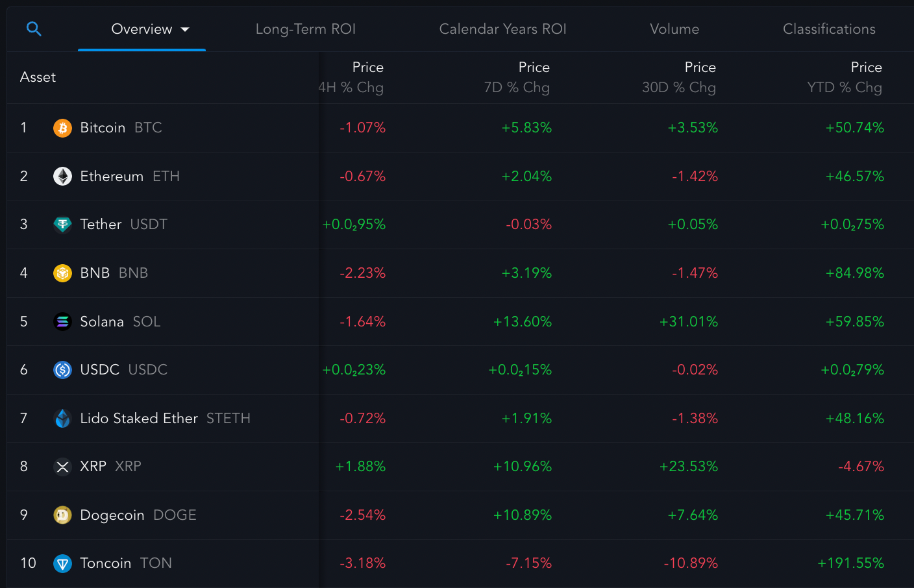Open the Volume tab

pyautogui.click(x=674, y=29)
